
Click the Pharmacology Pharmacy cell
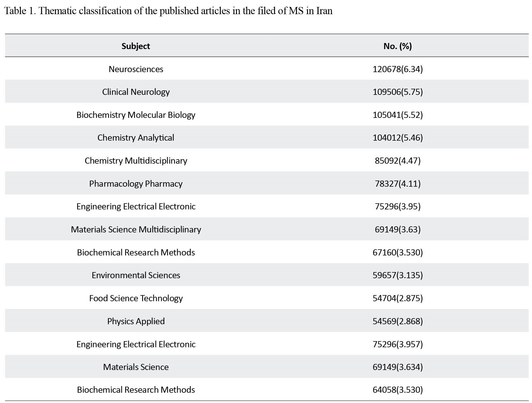point(136,184)
